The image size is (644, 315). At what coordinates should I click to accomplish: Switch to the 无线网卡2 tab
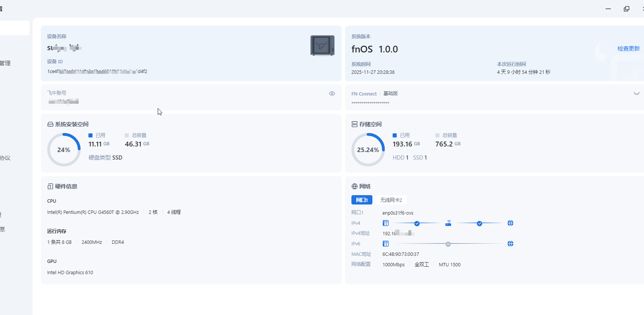tap(391, 200)
